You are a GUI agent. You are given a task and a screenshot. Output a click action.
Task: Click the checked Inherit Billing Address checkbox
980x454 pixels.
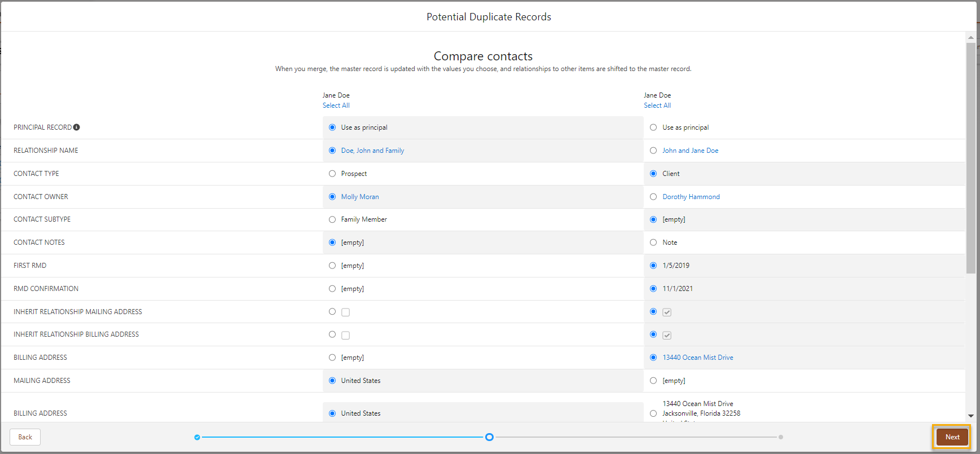coord(667,336)
